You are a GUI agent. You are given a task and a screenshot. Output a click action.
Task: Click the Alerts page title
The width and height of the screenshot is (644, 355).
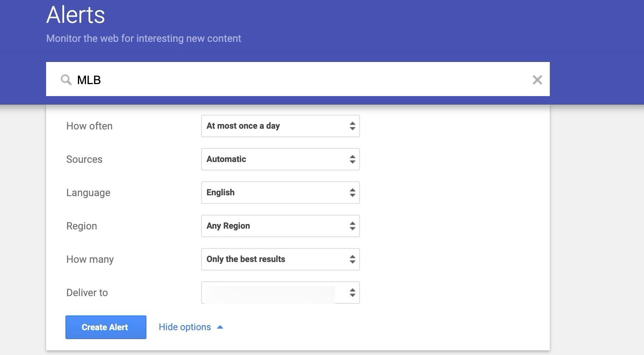pyautogui.click(x=75, y=15)
